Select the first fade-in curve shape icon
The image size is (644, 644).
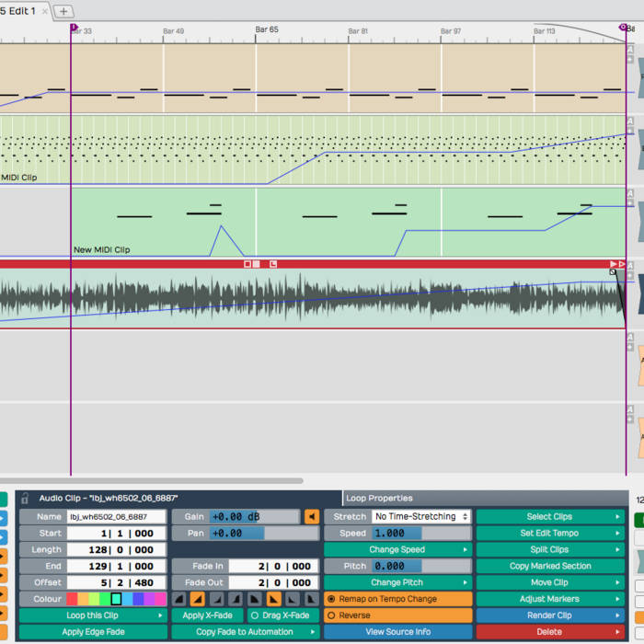tap(180, 599)
